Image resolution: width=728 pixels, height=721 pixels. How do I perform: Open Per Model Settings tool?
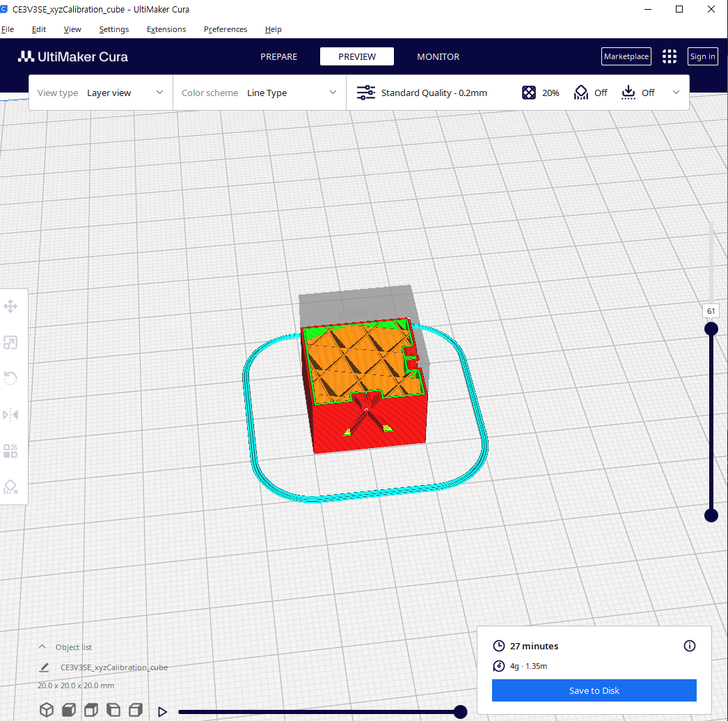coord(10,451)
